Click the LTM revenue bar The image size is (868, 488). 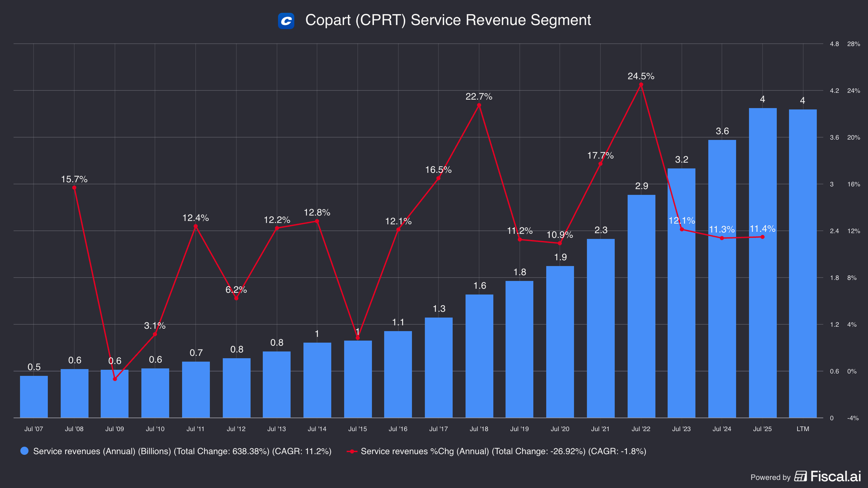point(803,264)
